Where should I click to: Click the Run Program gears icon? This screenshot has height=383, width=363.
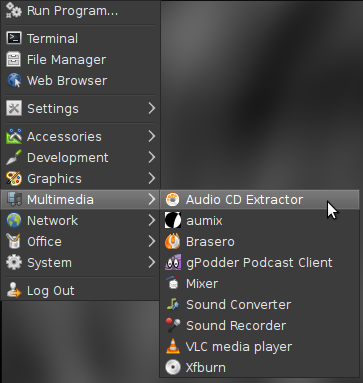(14, 10)
